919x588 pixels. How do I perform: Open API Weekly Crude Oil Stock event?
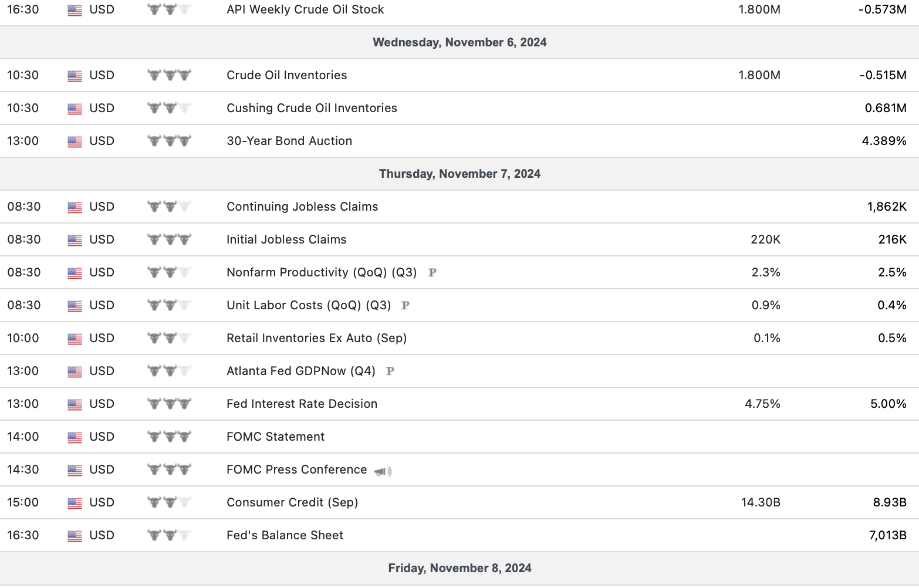coord(305,9)
